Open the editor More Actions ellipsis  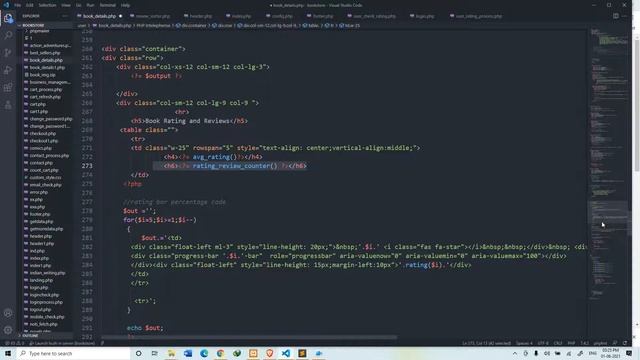[x=624, y=16]
